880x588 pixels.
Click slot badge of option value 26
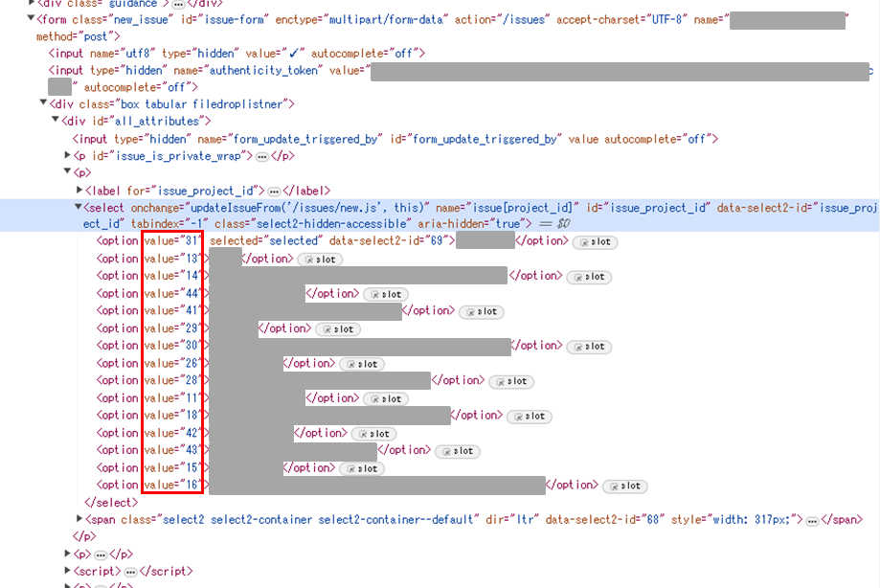[x=362, y=364]
